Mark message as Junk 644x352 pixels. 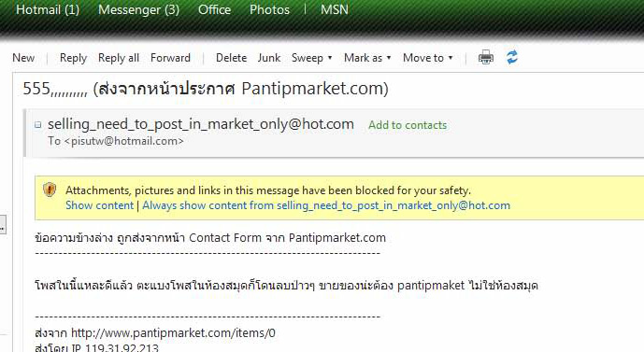(269, 58)
